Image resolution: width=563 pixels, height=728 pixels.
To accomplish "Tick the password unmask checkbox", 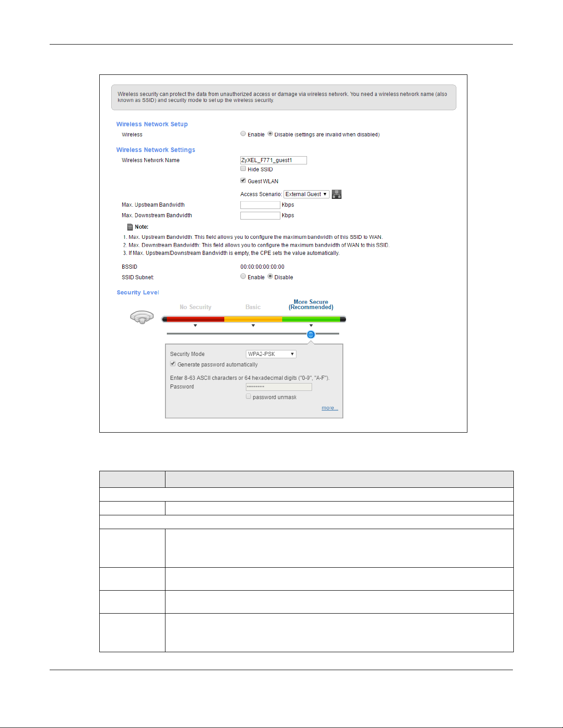I will pos(249,396).
